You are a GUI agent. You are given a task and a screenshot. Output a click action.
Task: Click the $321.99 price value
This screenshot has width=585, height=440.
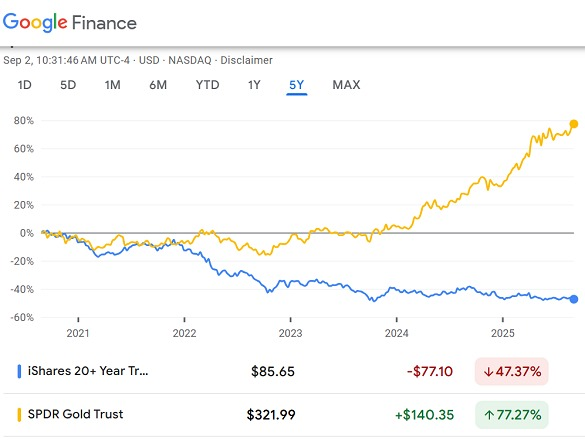271,415
